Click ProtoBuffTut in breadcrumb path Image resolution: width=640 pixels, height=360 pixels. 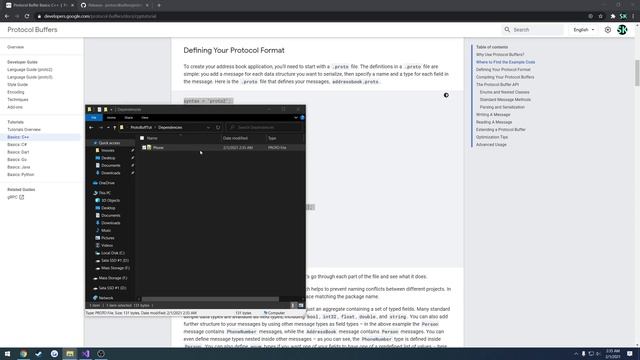coord(141,127)
